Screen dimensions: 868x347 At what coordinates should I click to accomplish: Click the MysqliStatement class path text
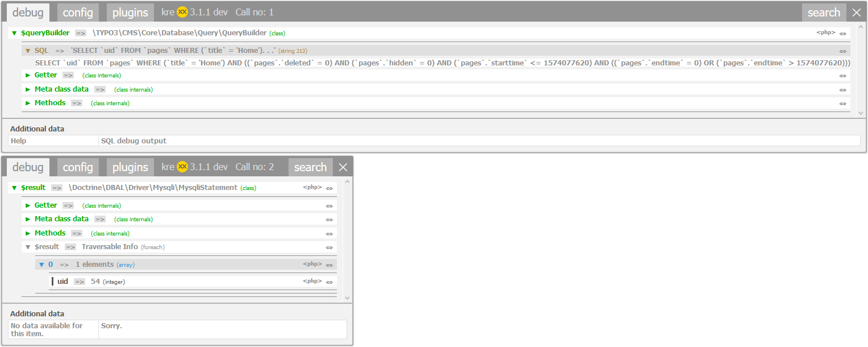coord(153,188)
